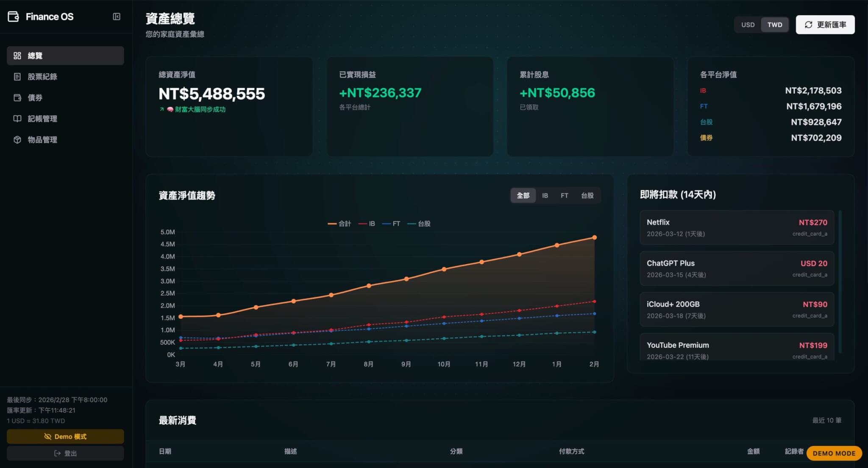This screenshot has width=868, height=468.
Task: Open the Netflix upcoming charge card
Action: coord(737,227)
